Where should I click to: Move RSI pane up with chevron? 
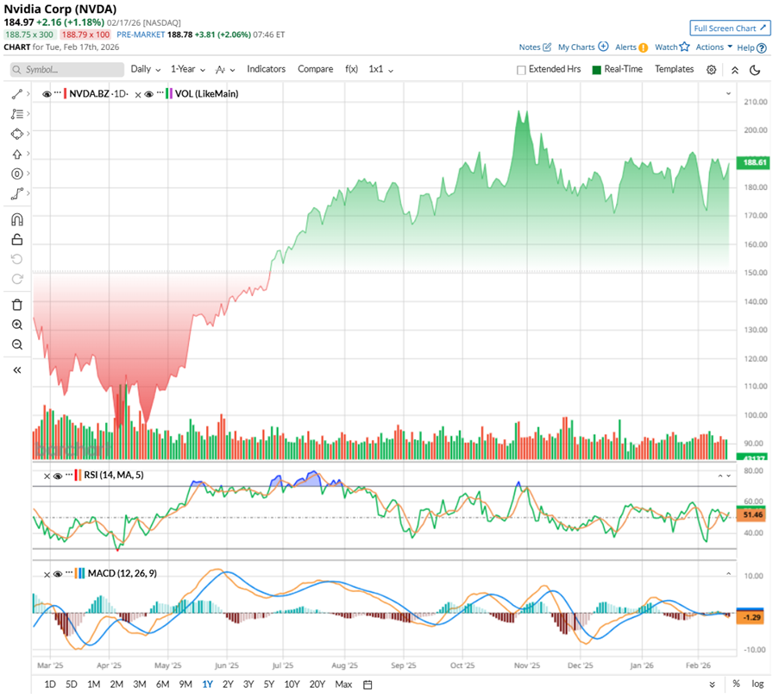pos(719,476)
